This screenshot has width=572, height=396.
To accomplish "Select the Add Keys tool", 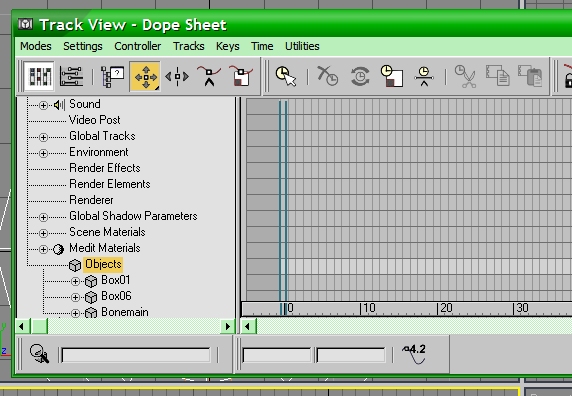I will click(x=209, y=76).
